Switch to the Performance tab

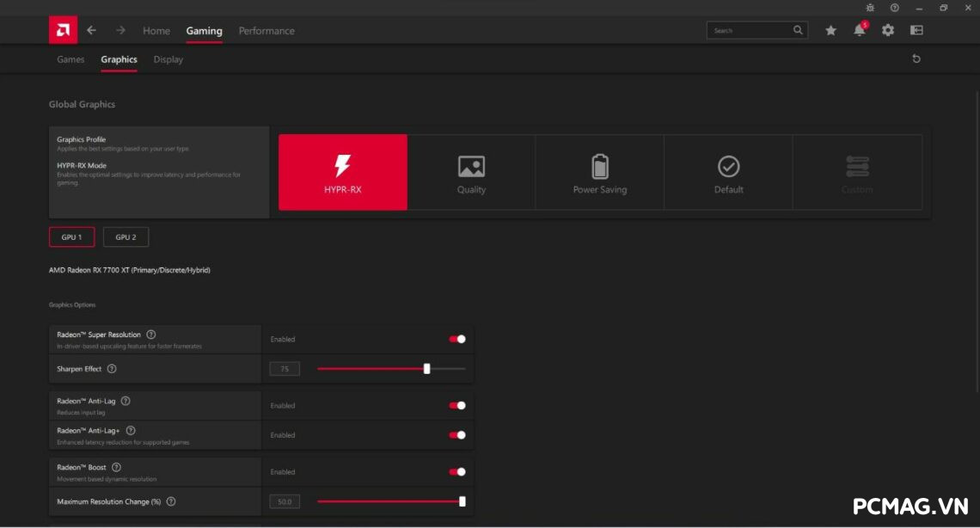click(266, 31)
